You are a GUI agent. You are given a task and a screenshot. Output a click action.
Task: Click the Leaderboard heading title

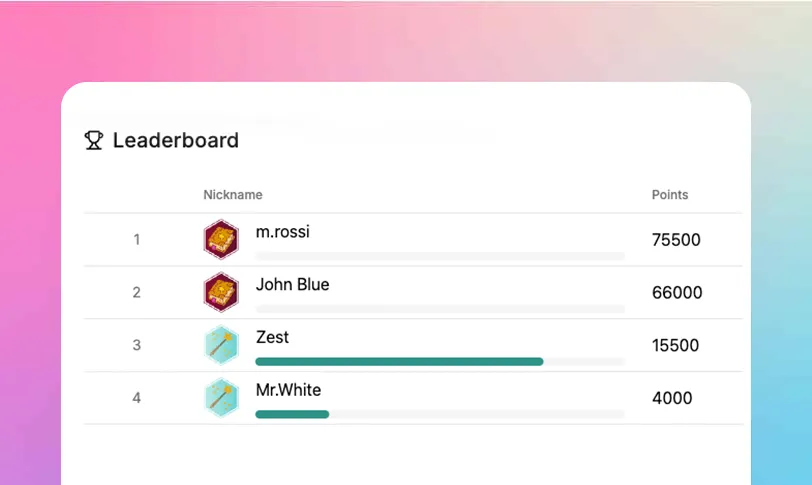[x=176, y=140]
